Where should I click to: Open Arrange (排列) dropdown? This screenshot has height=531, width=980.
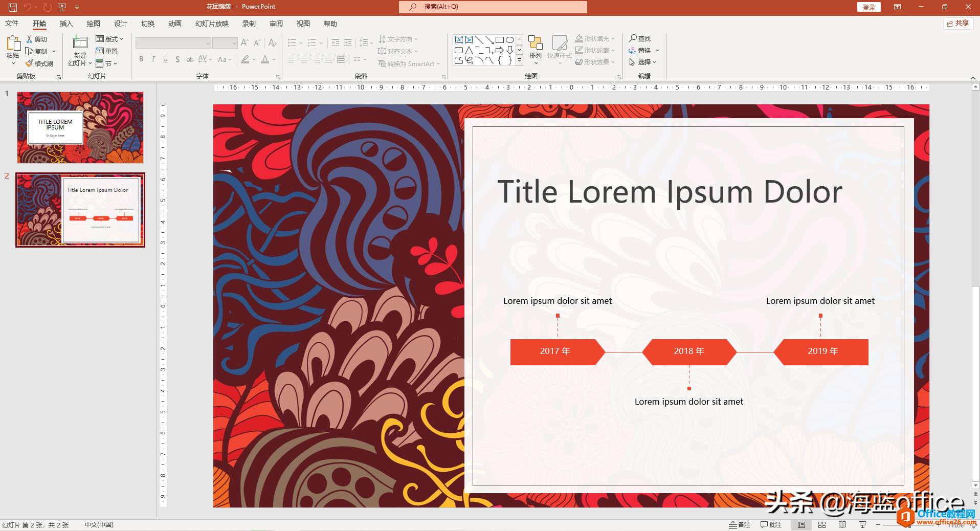click(536, 50)
